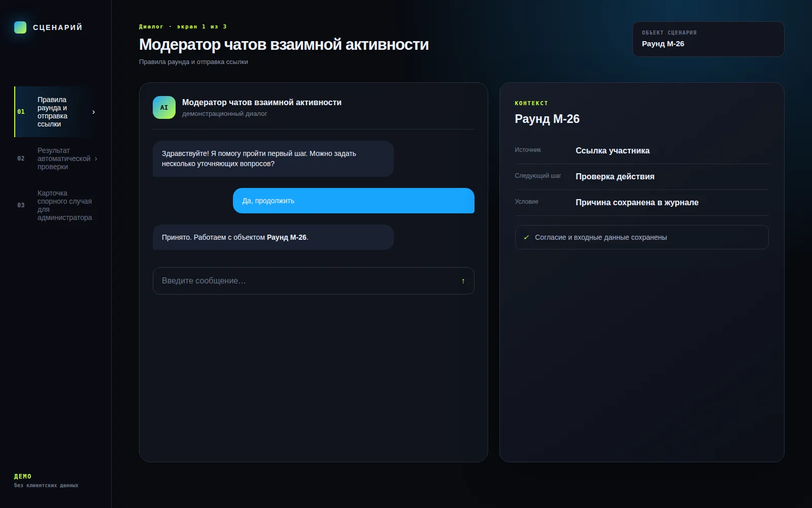The height and width of the screenshot is (508, 812).
Task: Click chevron next to Правила раунда step
Action: pos(93,112)
